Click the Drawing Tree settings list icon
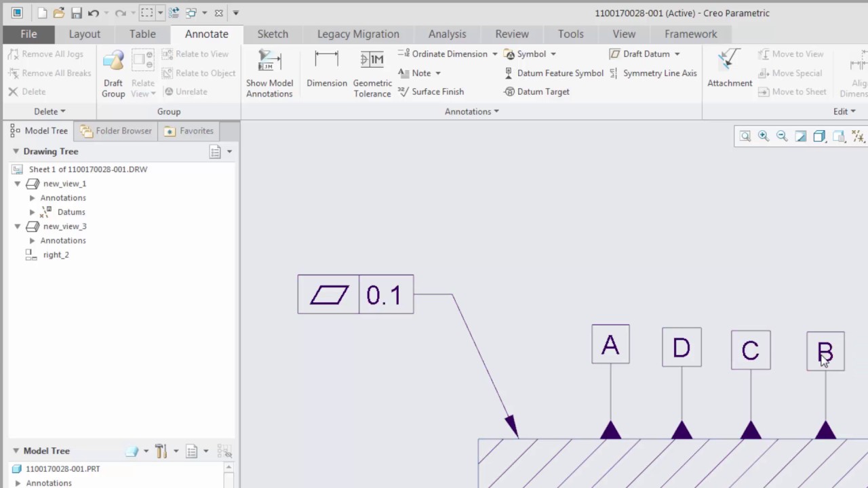The height and width of the screenshot is (488, 868). coord(215,152)
